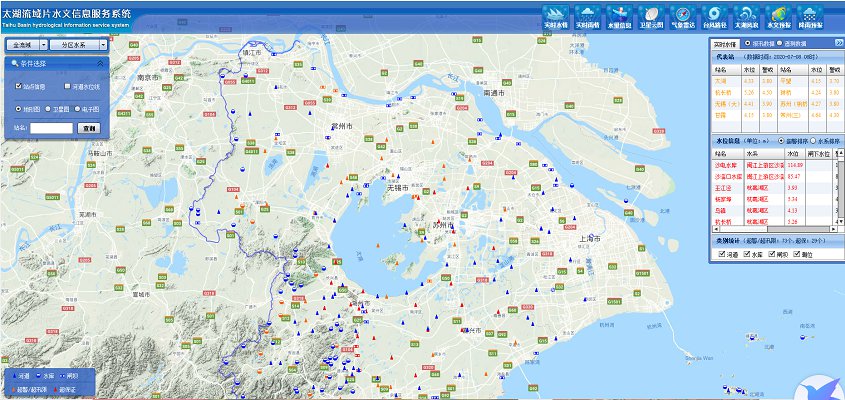Select the 乌镇 station row
This screenshot has height=400, width=845.
[775, 210]
